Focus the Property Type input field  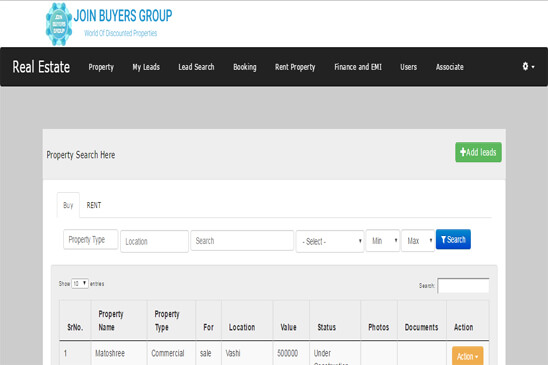coord(91,239)
